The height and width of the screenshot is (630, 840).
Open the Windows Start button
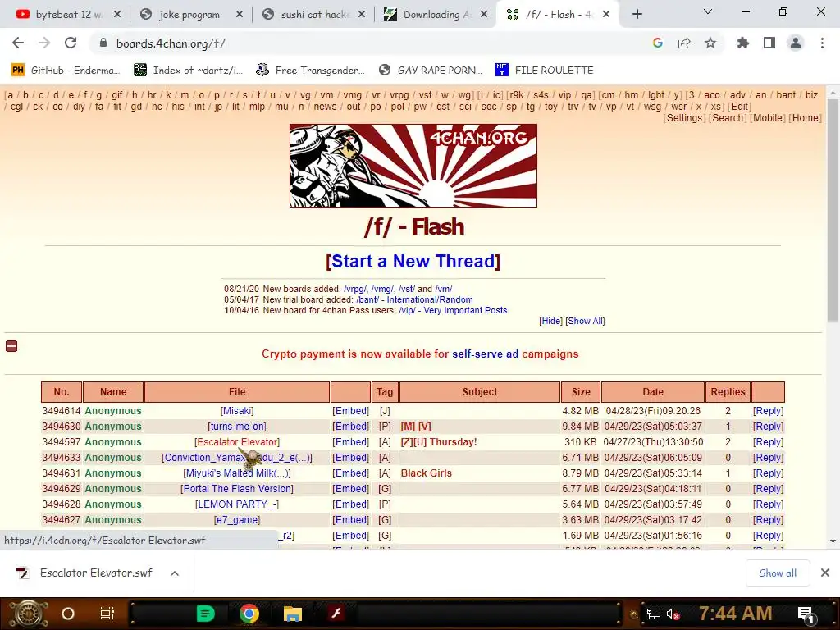29,614
